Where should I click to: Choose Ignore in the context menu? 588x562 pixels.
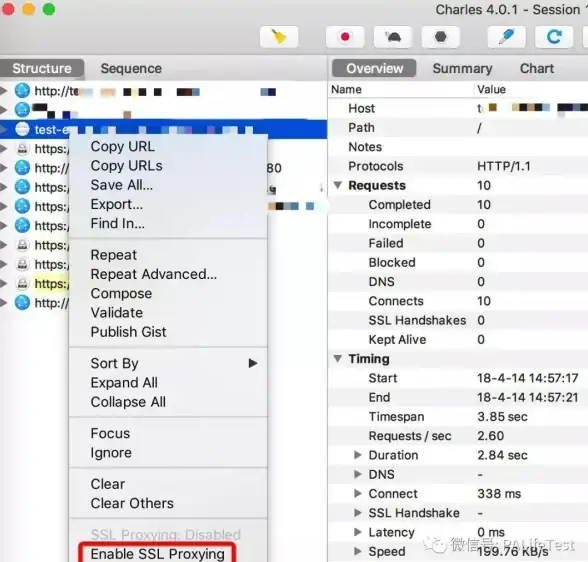pyautogui.click(x=168, y=453)
